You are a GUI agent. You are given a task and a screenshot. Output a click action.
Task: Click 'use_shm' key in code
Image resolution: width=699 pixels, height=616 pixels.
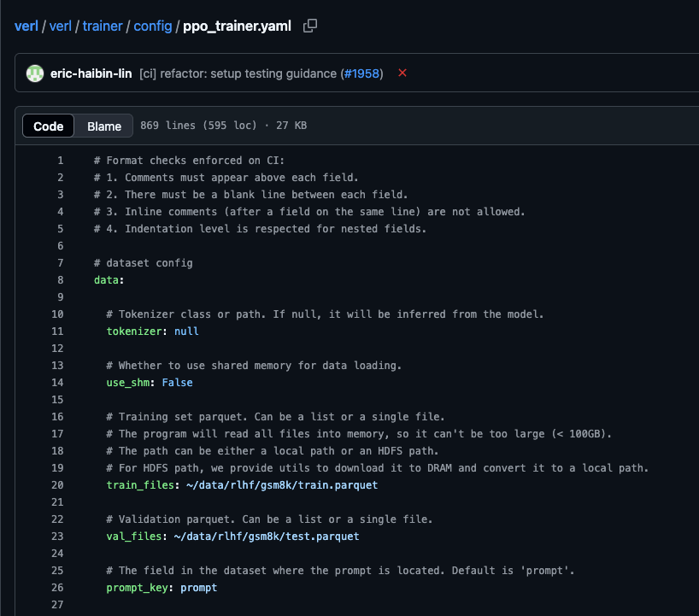pyautogui.click(x=127, y=383)
